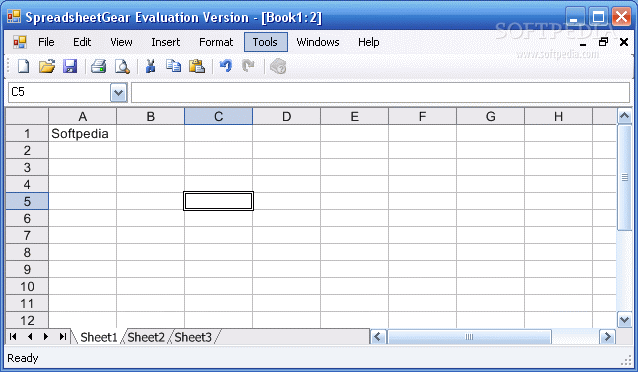Screen dimensions: 638x372
Task: Select cell A1 containing Softpedia
Action: [83, 133]
